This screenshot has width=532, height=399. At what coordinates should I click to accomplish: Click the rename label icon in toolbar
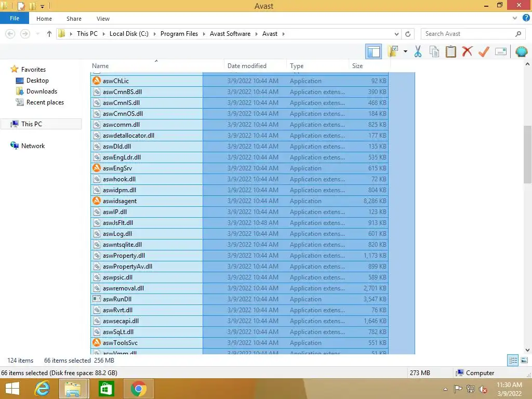501,51
